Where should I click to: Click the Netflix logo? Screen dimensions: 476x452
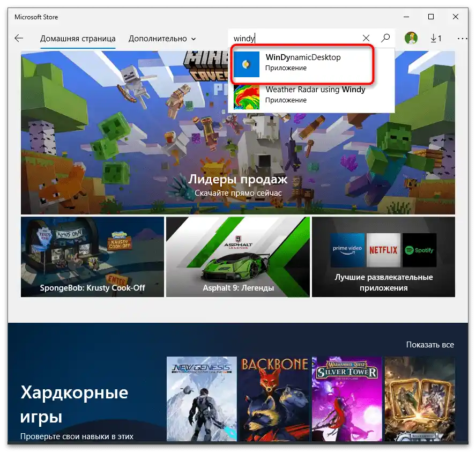(x=383, y=250)
